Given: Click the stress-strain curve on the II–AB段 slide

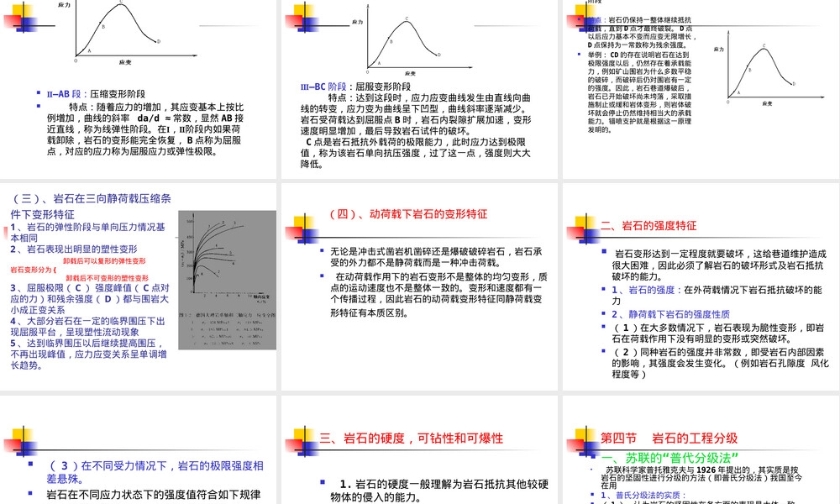Looking at the screenshot, I should pos(128,32).
